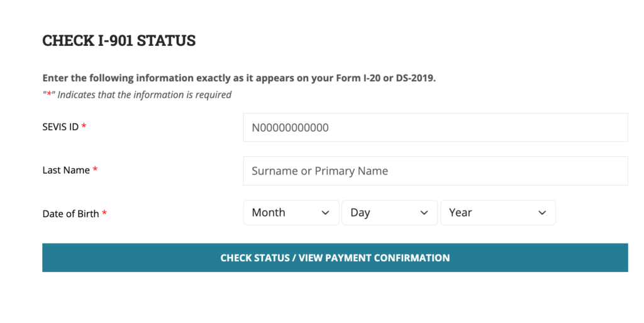Open the Year dropdown
Image resolution: width=644 pixels, height=323 pixels.
point(497,213)
